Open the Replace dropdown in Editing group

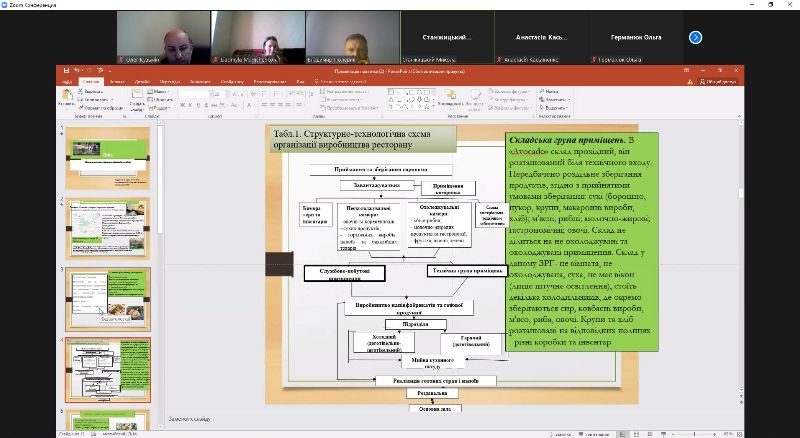tap(556, 100)
